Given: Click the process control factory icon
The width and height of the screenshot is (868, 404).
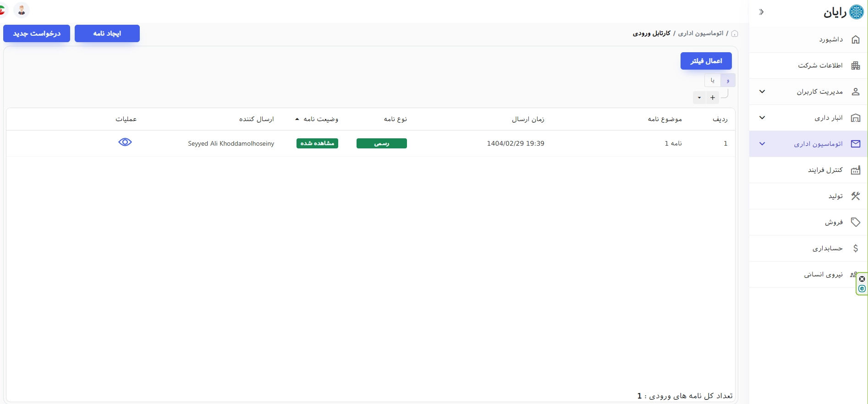Looking at the screenshot, I should [x=856, y=170].
